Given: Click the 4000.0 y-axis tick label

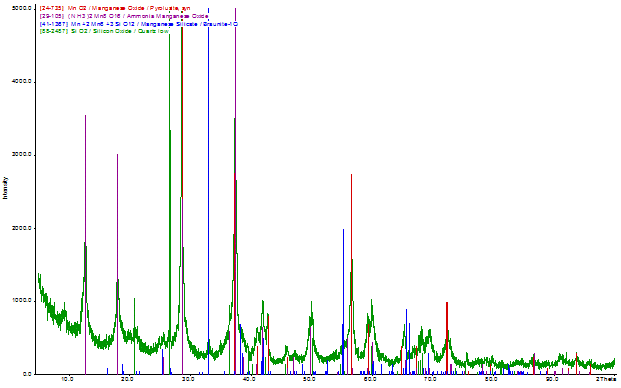Looking at the screenshot, I should click(23, 82).
